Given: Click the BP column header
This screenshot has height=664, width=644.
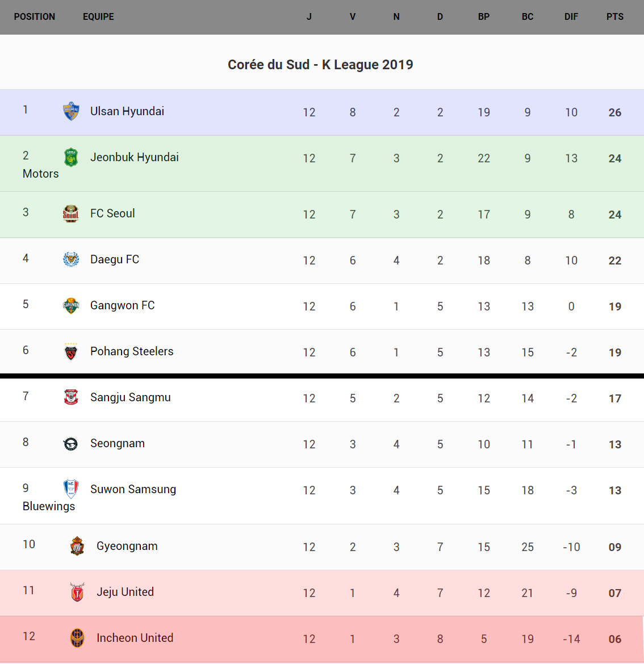Looking at the screenshot, I should coord(483,17).
